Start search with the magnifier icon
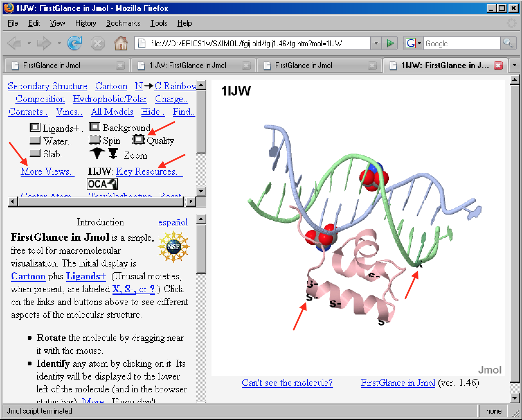The height and width of the screenshot is (420, 522). (x=508, y=43)
